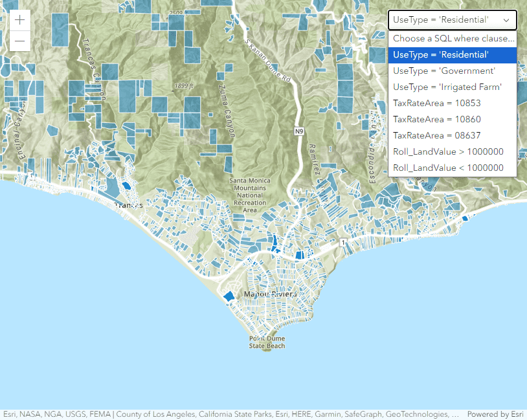This screenshot has height=420, width=527.
Task: Select UseType = 'Government' option
Action: tap(452, 71)
